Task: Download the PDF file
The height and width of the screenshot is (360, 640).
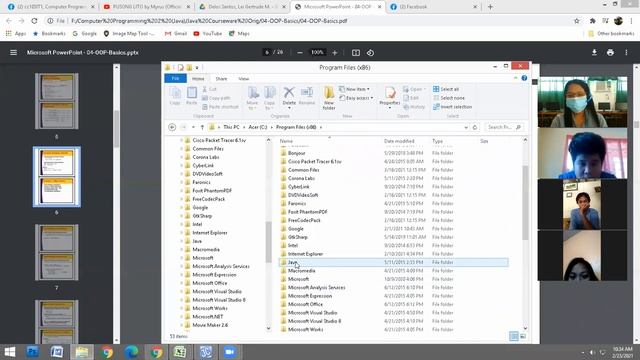Action: pos(594,52)
